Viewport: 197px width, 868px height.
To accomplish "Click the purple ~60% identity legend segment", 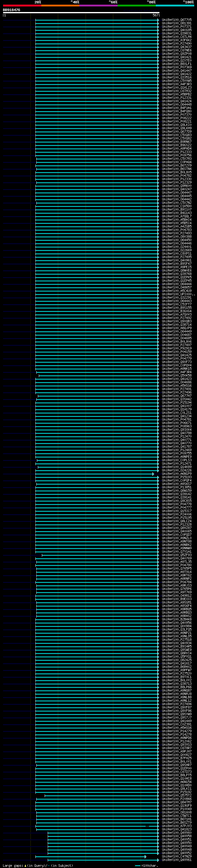I will tap(98, 6).
